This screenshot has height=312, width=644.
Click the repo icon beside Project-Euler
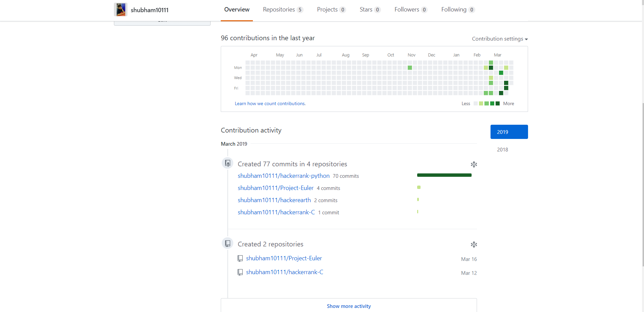(240, 259)
